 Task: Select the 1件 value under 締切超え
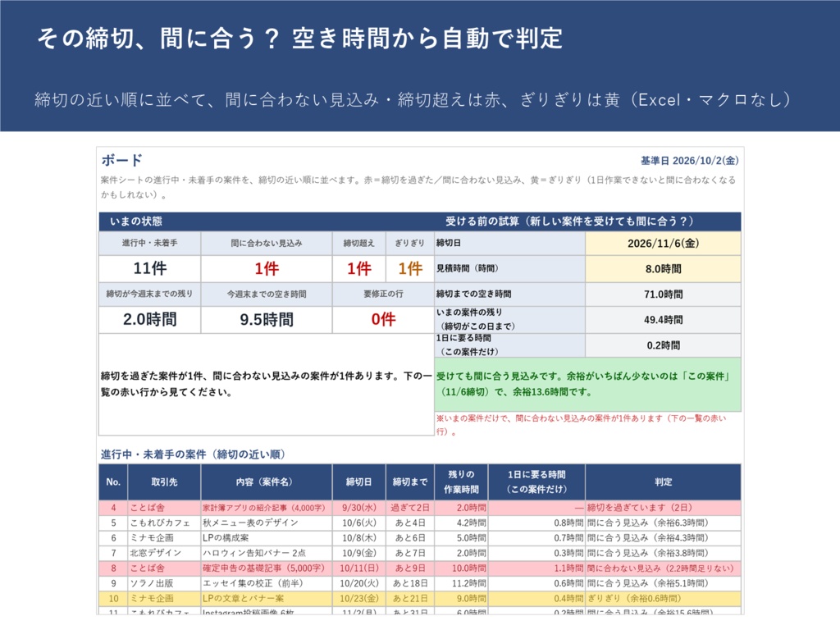(x=359, y=268)
